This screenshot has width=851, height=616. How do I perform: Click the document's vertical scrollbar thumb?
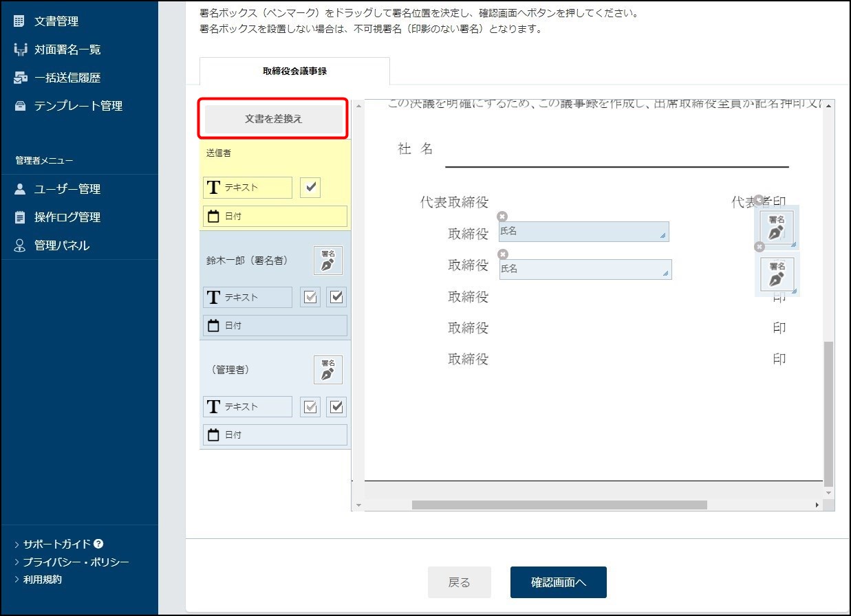829,412
